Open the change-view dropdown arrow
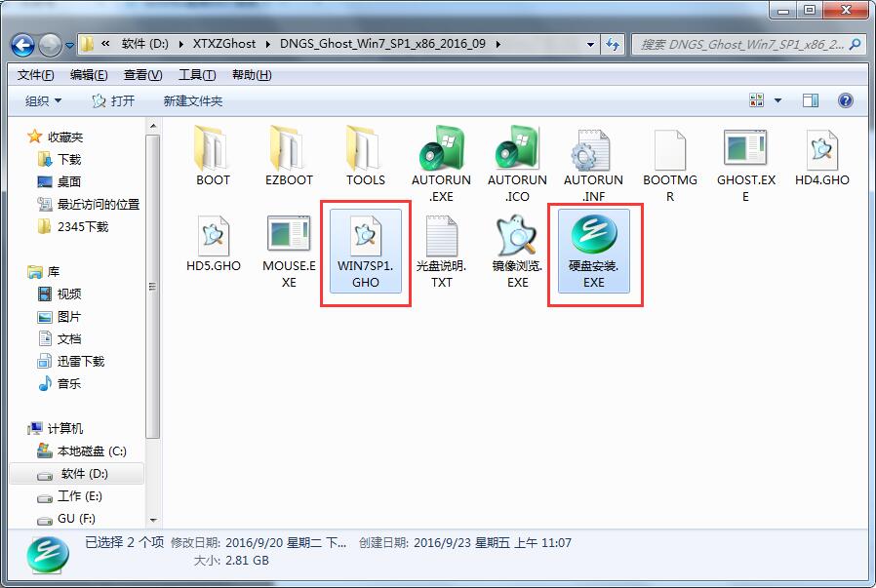This screenshot has width=876, height=588. coord(776,99)
